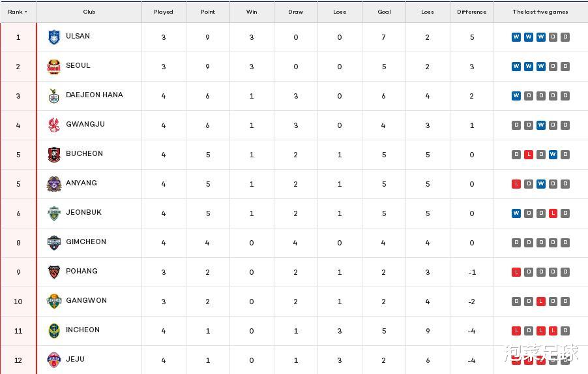Click the Ulsan club crest icon
Image resolution: width=588 pixels, height=374 pixels.
(54, 37)
